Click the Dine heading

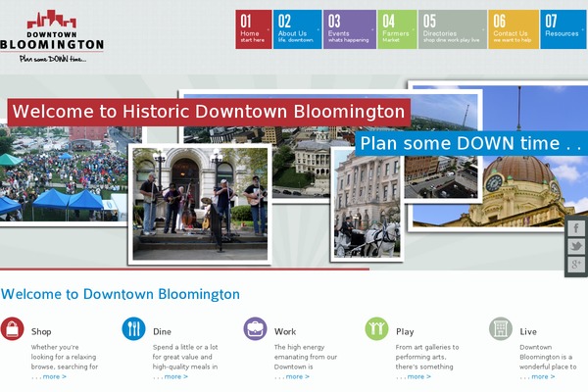click(x=162, y=331)
